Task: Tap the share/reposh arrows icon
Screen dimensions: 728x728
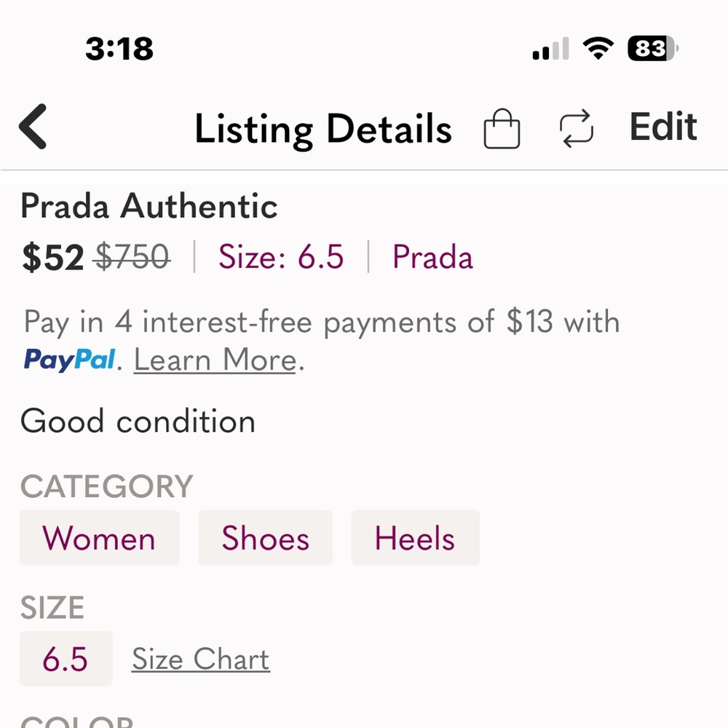Action: 576,128
